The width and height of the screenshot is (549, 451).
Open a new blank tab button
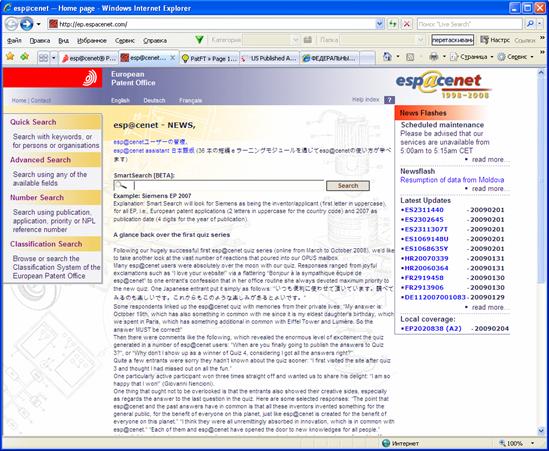coord(367,58)
